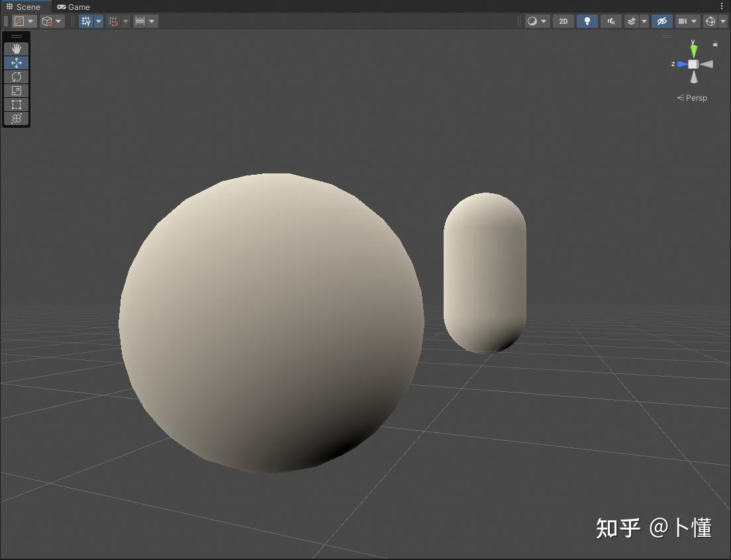This screenshot has width=731, height=560.
Task: Select the combined Transform tool
Action: (x=16, y=118)
